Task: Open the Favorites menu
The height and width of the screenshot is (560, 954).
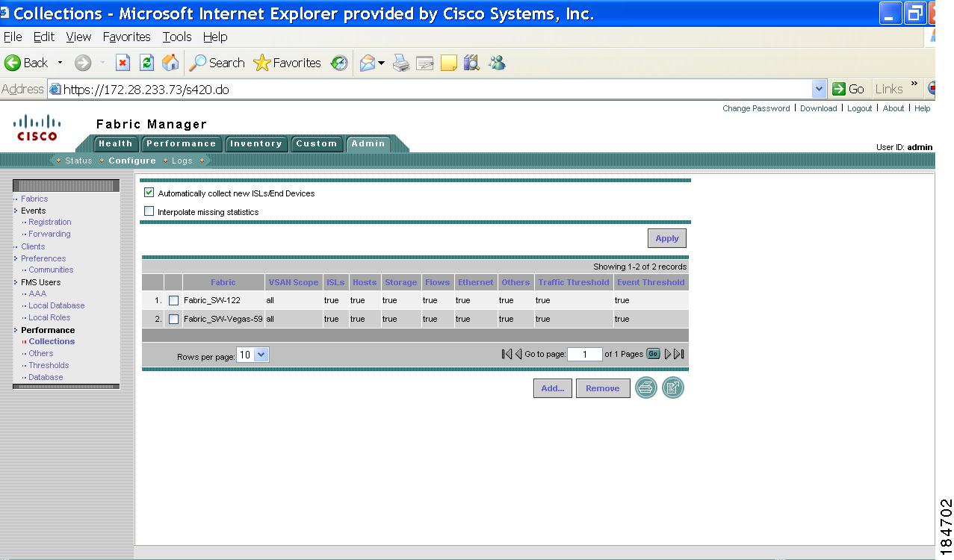Action: pos(126,37)
